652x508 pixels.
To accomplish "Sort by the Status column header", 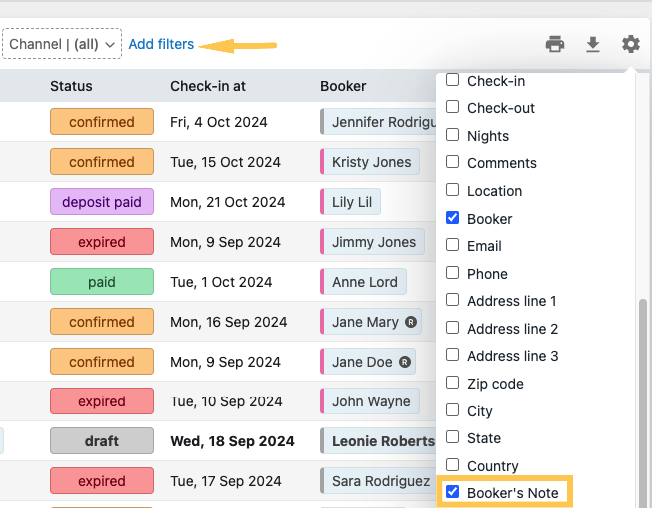I will coord(71,86).
